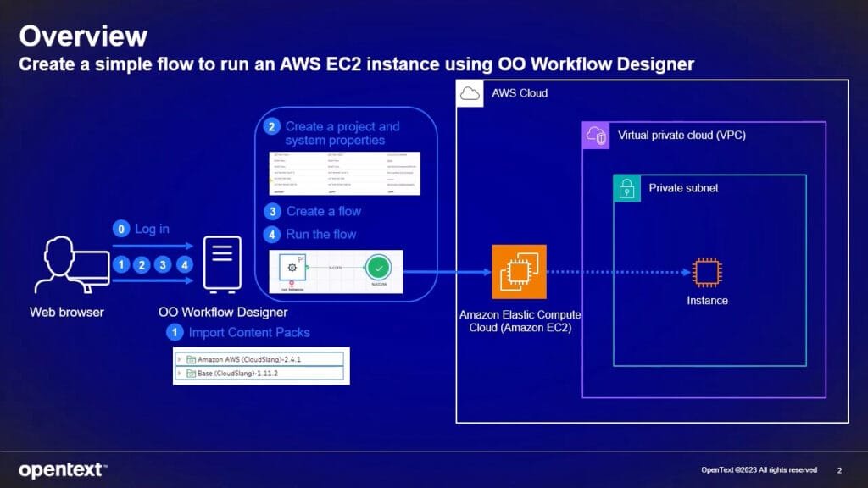Viewport: 868px width, 488px height.
Task: Click the 'Amazon Elastic Compute Cloud (Amazon EC2)' label
Action: tap(520, 321)
